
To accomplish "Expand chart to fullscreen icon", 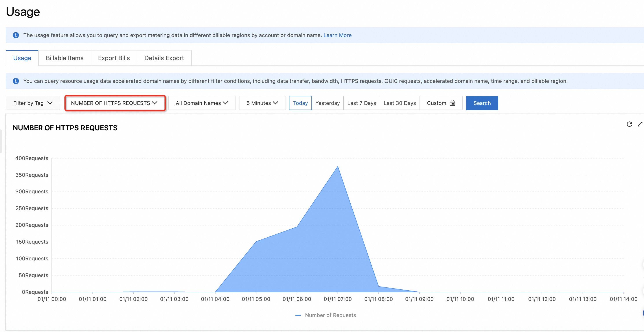I will click(x=640, y=124).
